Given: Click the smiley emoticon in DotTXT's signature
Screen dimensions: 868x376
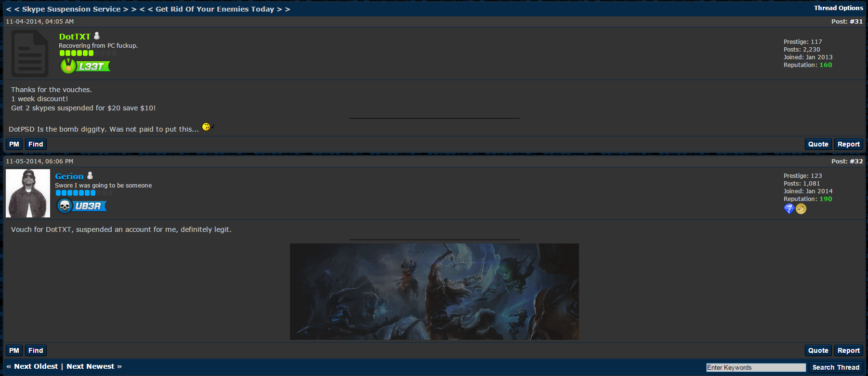Looking at the screenshot, I should coord(207,127).
